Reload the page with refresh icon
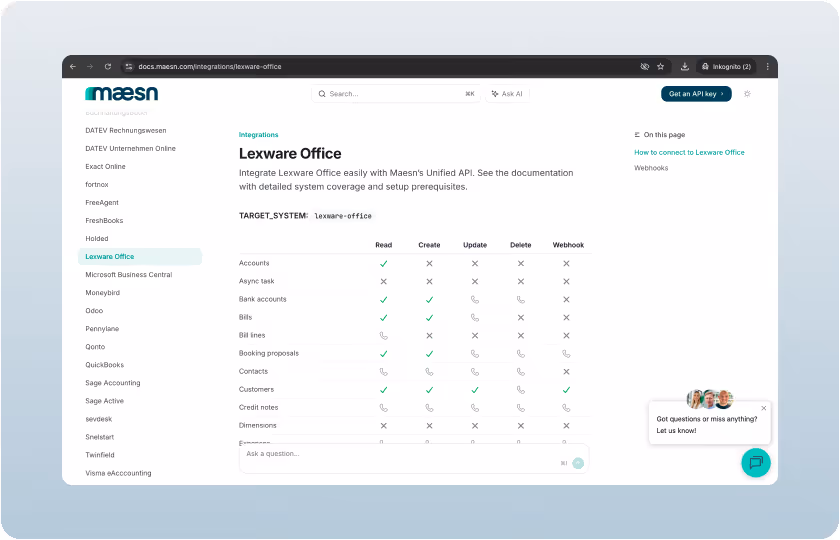The width and height of the screenshot is (840, 540). click(x=108, y=66)
